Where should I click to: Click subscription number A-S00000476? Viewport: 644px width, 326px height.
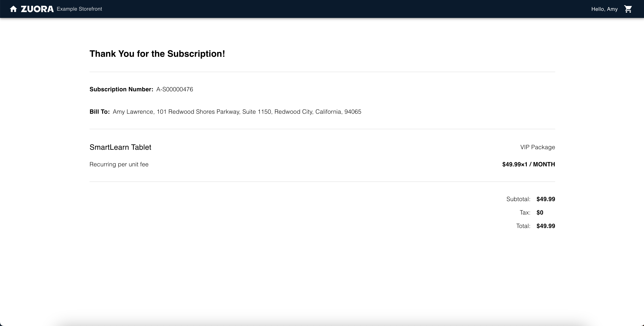point(174,89)
